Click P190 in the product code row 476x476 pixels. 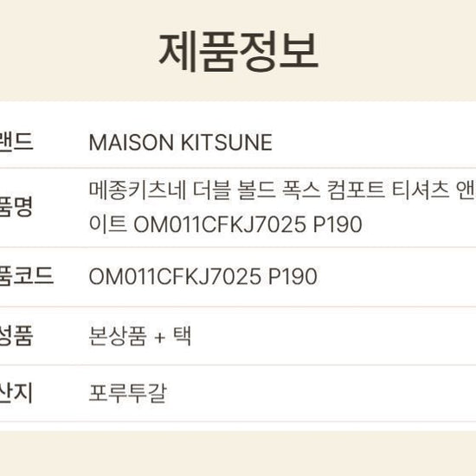coord(293,277)
